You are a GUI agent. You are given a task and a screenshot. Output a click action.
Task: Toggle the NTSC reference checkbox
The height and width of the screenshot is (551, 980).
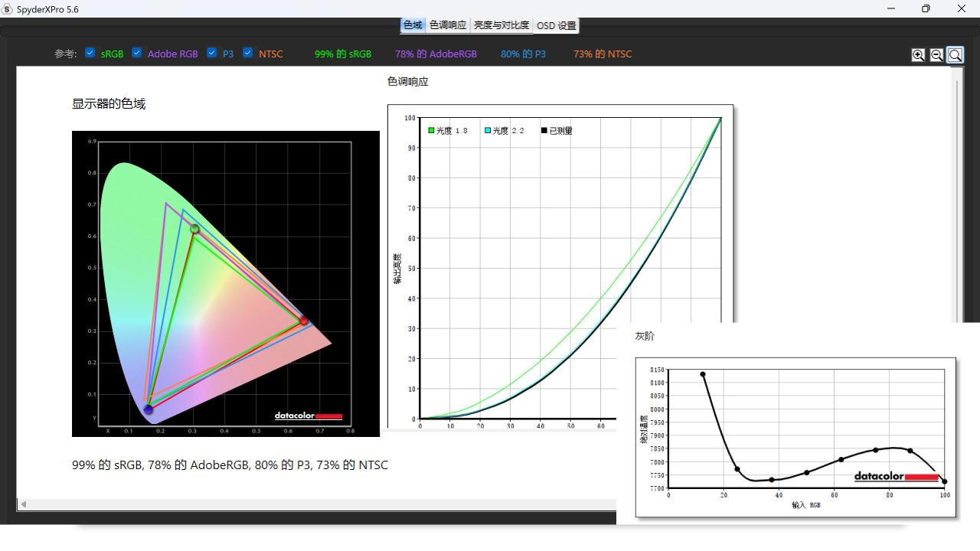(x=248, y=53)
